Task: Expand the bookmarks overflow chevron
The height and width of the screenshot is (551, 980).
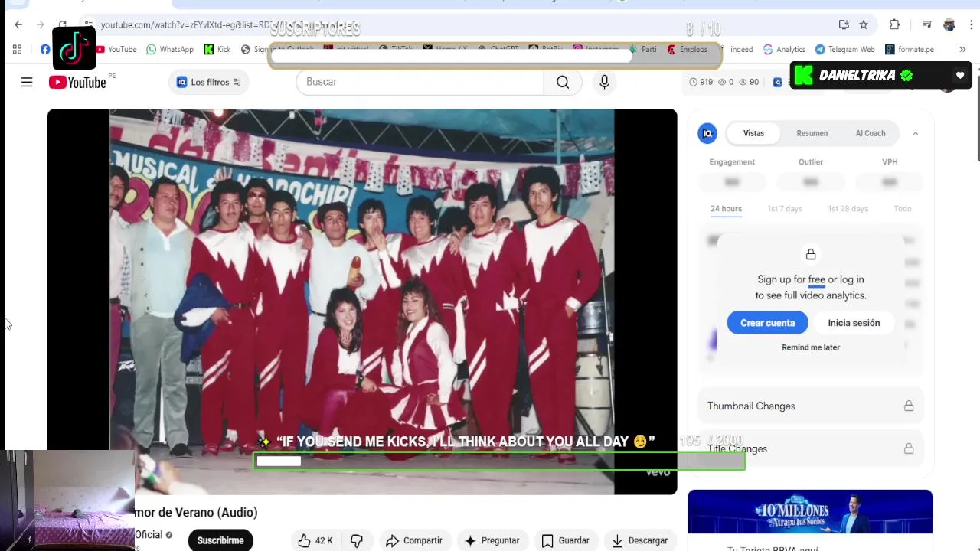Action: tap(962, 49)
